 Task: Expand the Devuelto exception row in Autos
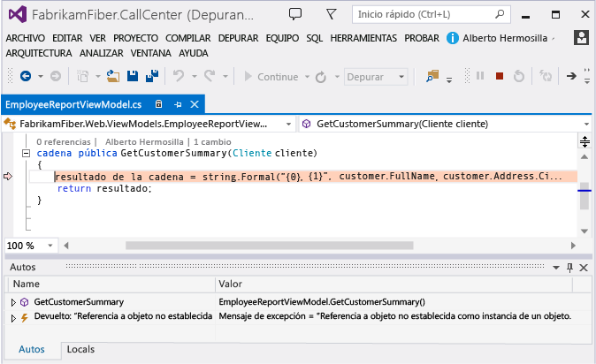pyautogui.click(x=13, y=318)
